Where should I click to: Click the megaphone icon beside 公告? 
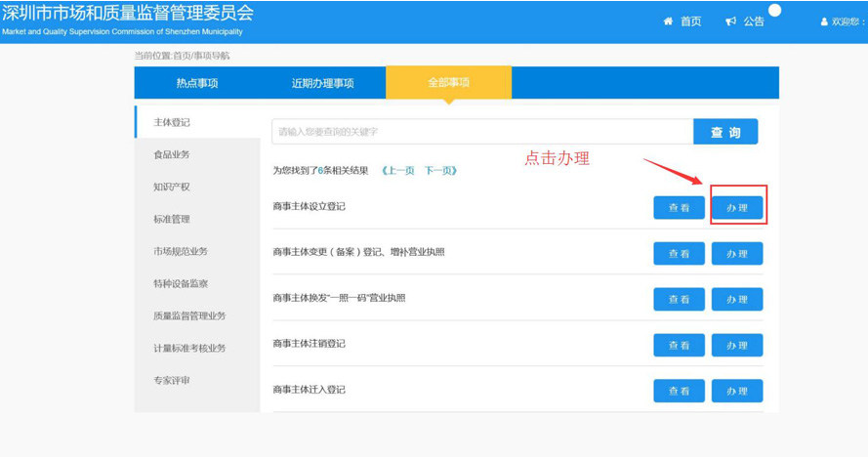pos(730,21)
